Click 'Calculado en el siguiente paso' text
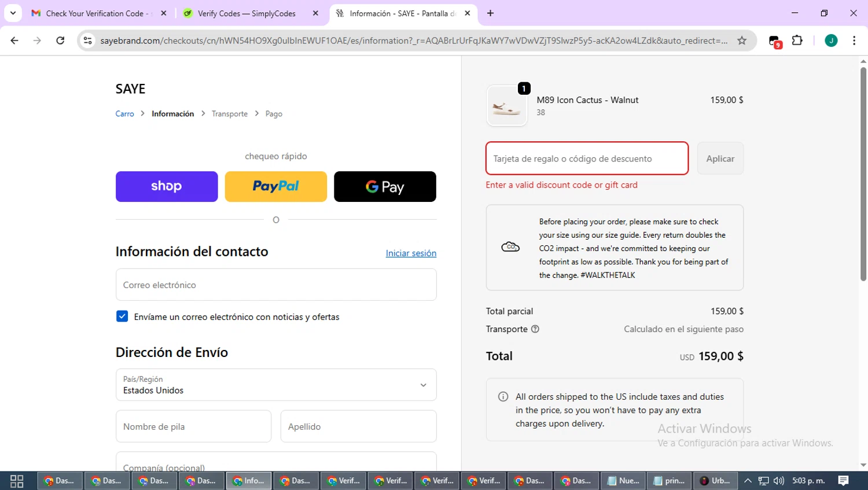Screen dimensions: 868x490 click(683, 329)
